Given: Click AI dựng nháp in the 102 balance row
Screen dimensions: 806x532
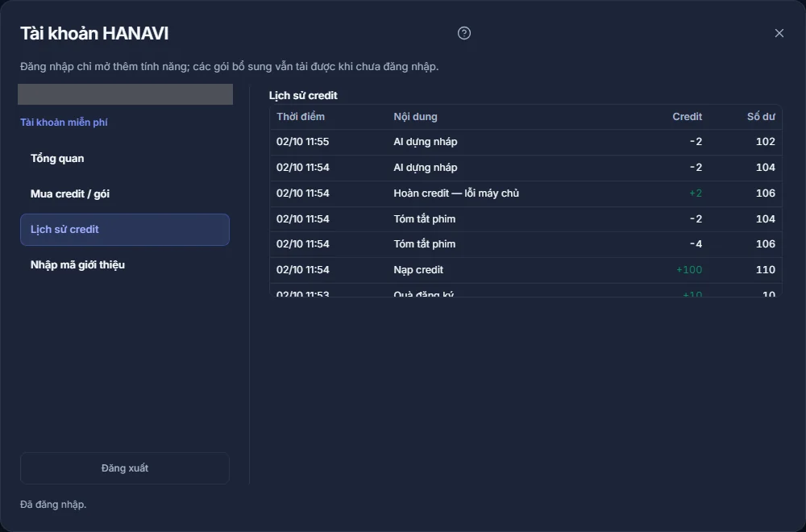Looking at the screenshot, I should tap(426, 142).
